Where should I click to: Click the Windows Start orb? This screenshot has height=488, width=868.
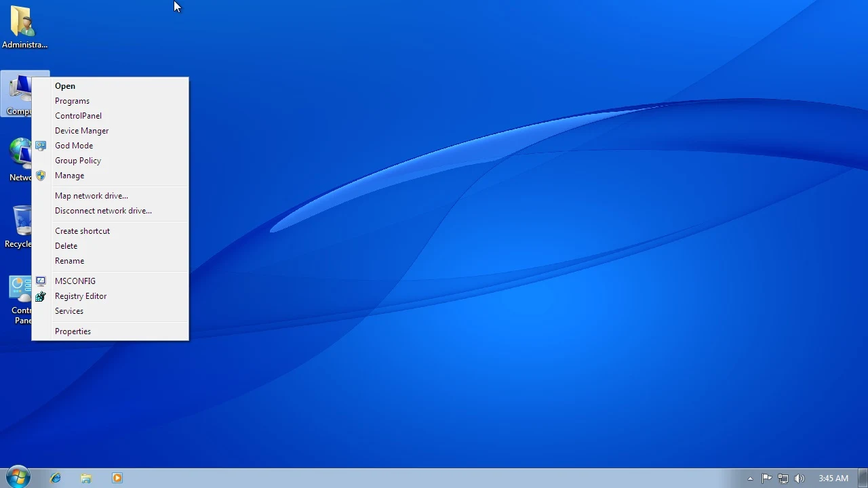[x=18, y=477]
